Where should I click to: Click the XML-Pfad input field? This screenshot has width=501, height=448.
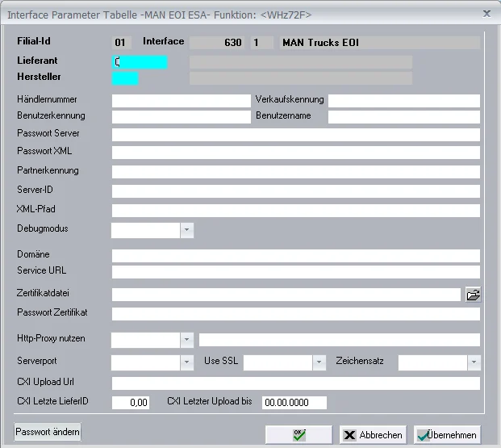(x=296, y=211)
